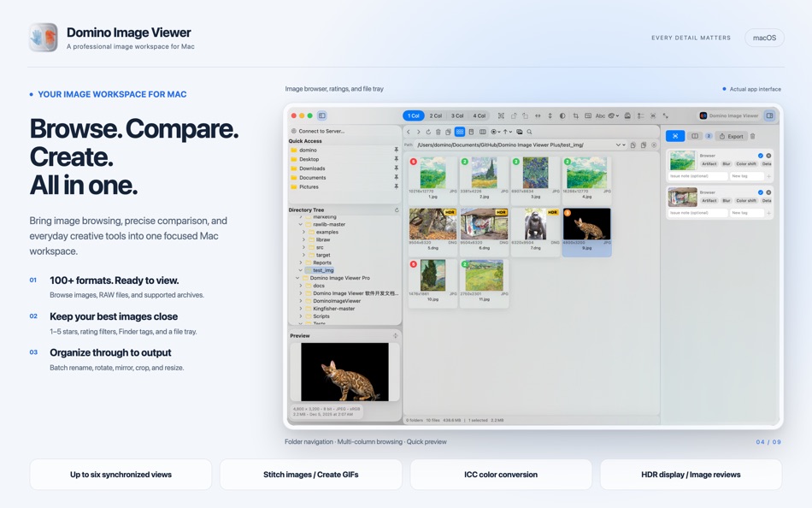
Task: Click the horizontal flip arrows icon
Action: (x=538, y=115)
